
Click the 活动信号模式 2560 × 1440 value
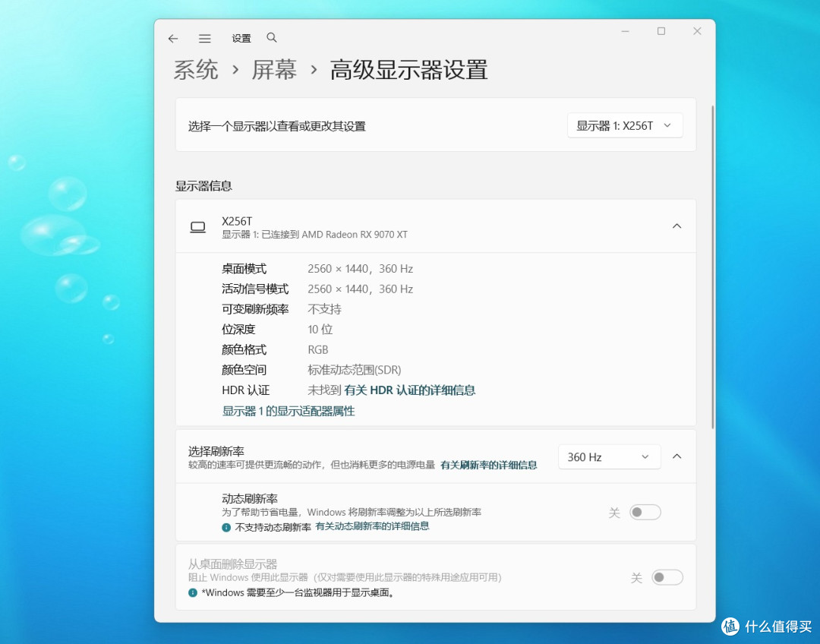361,289
